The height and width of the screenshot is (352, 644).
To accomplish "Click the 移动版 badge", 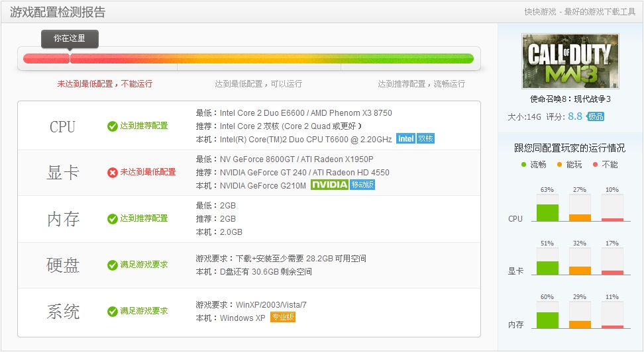I will pyautogui.click(x=362, y=185).
